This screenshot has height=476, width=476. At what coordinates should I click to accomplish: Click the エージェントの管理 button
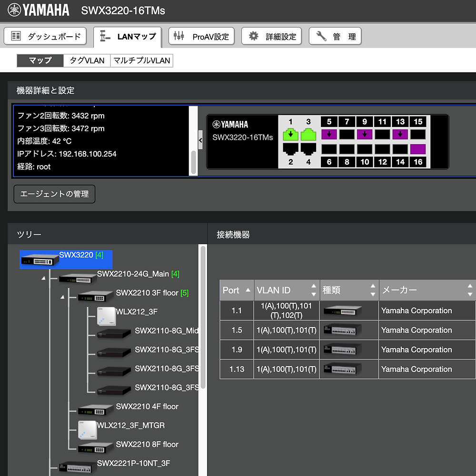pos(54,194)
